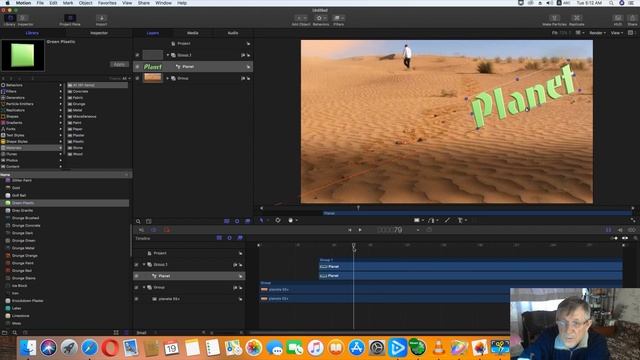This screenshot has width=640, height=360.
Task: Click the Green Plastic preview thumbnail
Action: [23, 55]
